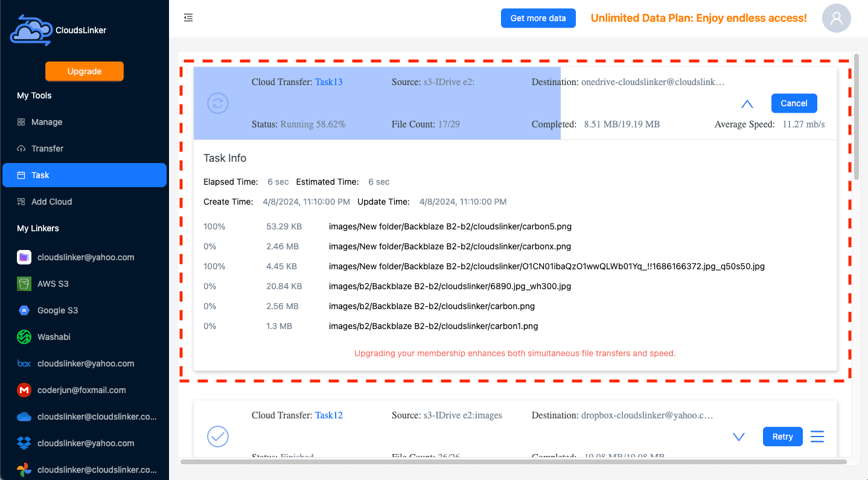Collapse Task13 details with up chevron
The image size is (868, 480).
click(747, 104)
